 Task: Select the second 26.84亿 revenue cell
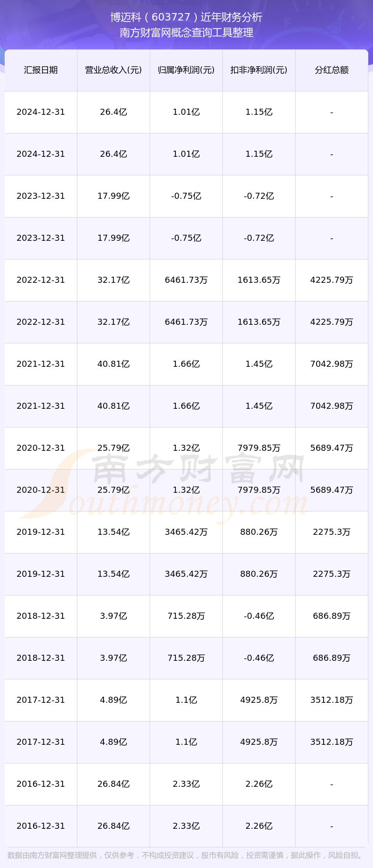pos(113,826)
